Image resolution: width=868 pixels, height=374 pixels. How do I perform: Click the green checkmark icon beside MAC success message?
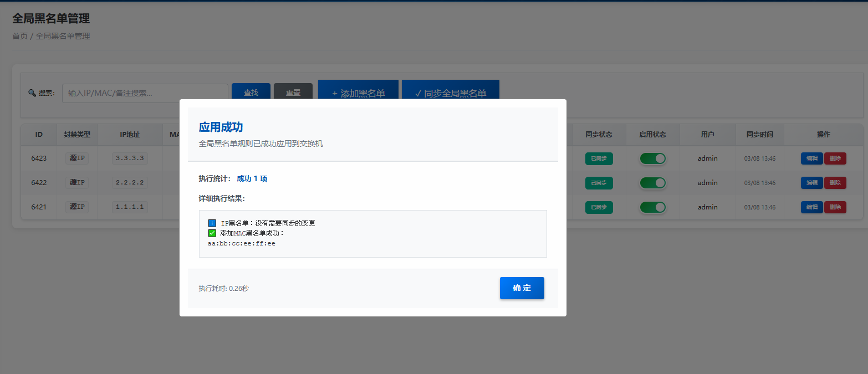[211, 233]
